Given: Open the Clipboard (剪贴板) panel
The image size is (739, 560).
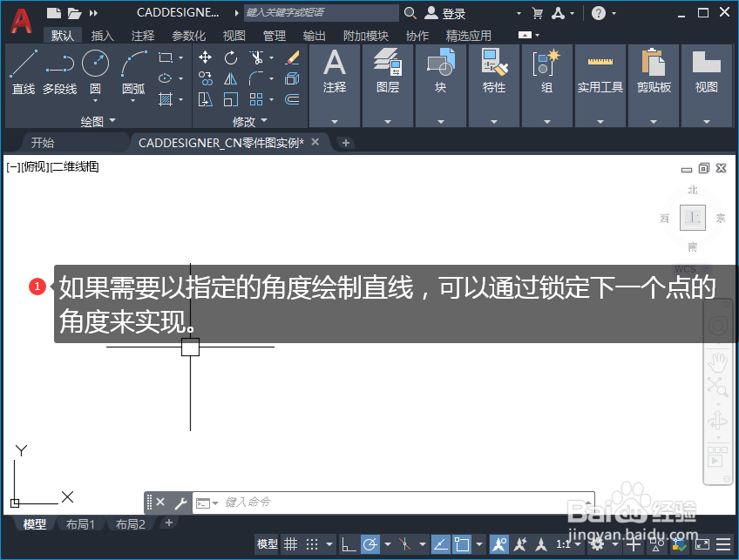Looking at the screenshot, I should (x=654, y=85).
